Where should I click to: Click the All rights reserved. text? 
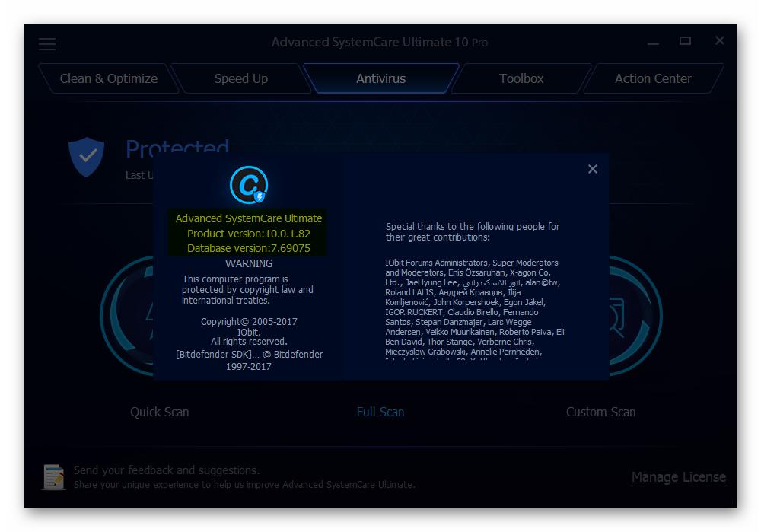click(x=249, y=342)
